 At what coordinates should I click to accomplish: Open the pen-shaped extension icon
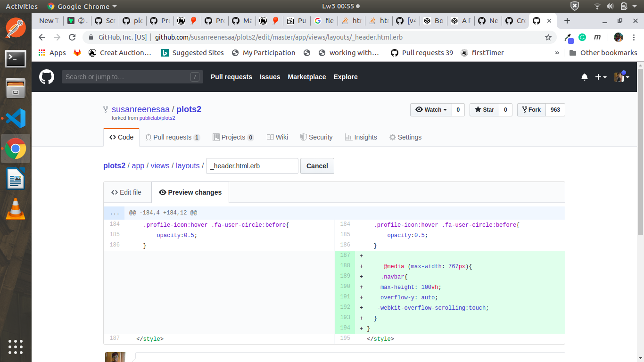pos(569,38)
